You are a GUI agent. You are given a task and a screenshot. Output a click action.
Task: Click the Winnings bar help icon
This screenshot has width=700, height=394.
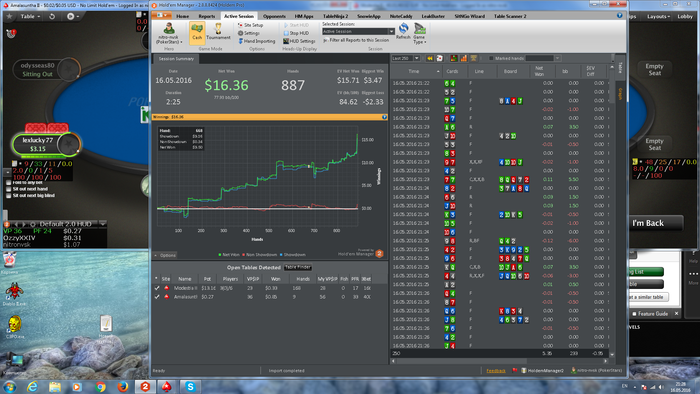(384, 117)
